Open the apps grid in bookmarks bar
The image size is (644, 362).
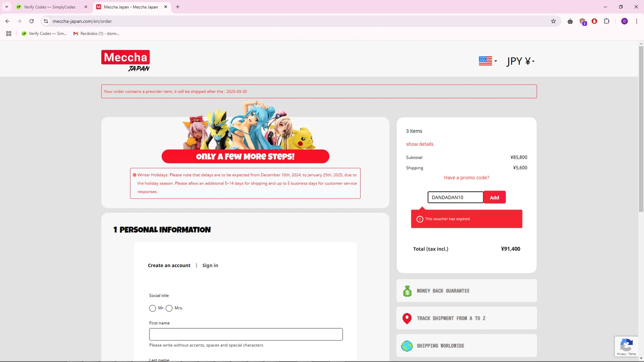9,33
